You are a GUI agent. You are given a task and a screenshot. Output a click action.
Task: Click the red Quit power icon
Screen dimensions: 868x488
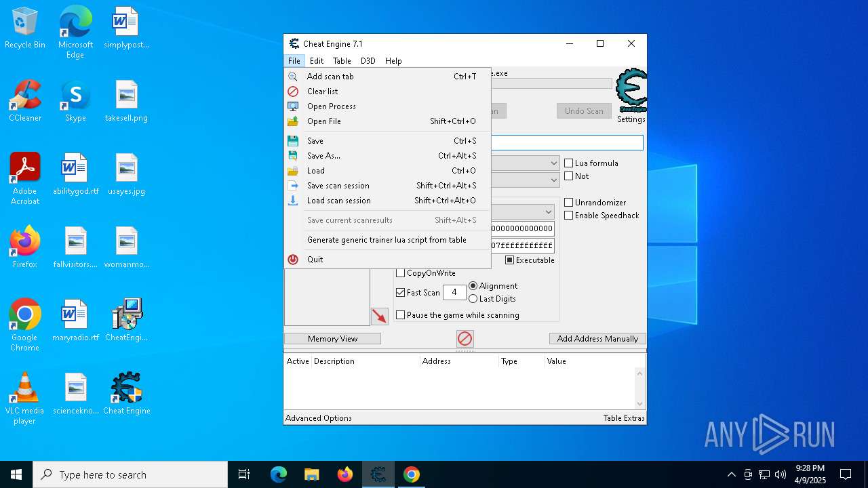[x=293, y=260]
